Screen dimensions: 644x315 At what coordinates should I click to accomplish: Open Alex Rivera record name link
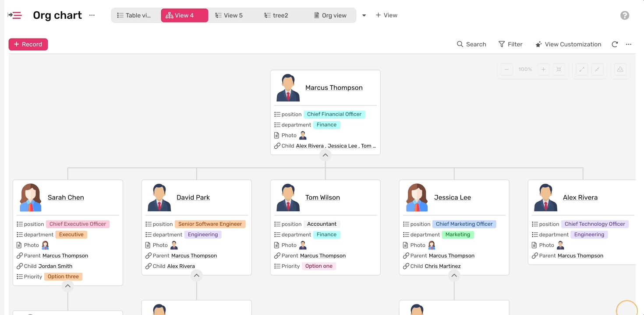tap(580, 197)
